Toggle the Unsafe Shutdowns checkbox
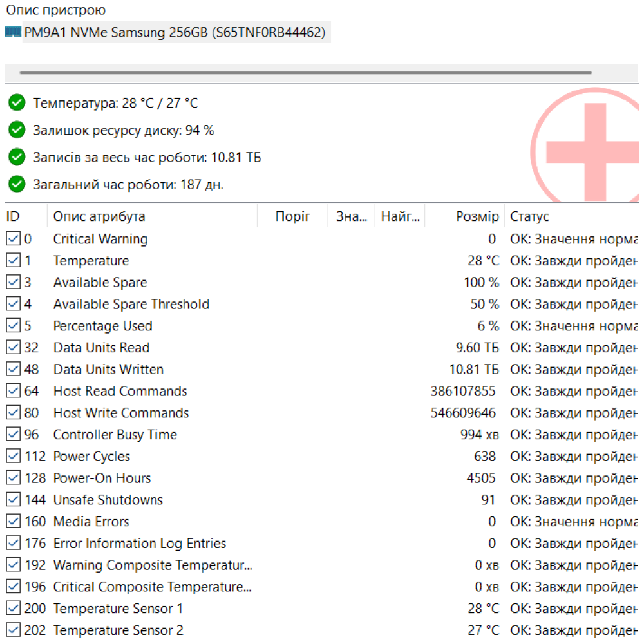The height and width of the screenshot is (644, 644). coord(13,500)
